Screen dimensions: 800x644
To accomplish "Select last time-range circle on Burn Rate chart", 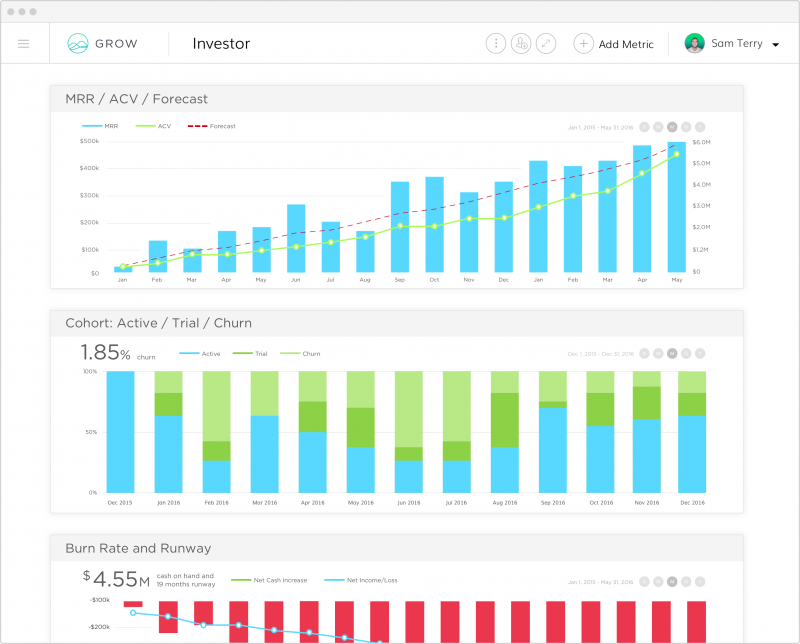I will point(700,580).
